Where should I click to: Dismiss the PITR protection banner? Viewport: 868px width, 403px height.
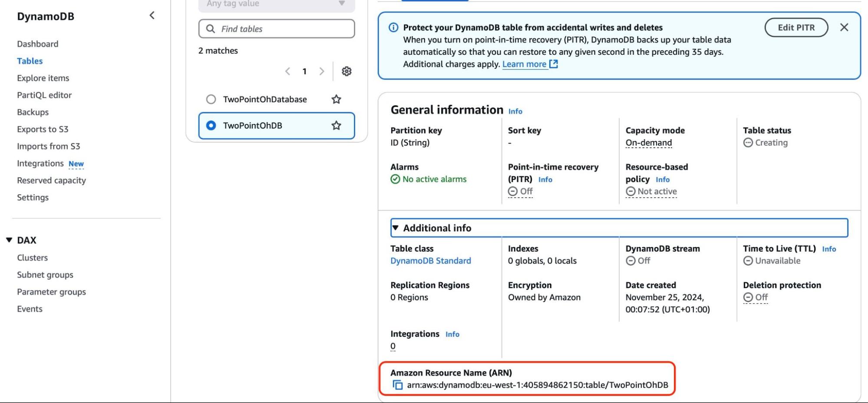[x=844, y=27]
